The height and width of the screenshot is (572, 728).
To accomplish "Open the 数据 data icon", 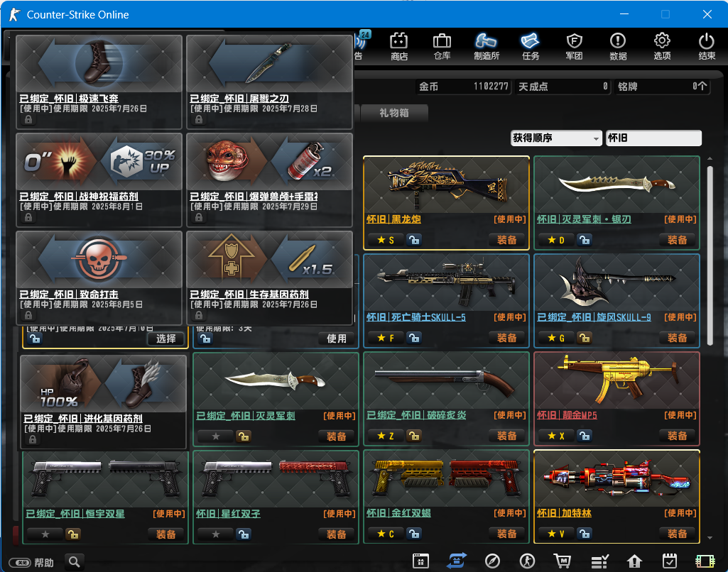I will (618, 46).
